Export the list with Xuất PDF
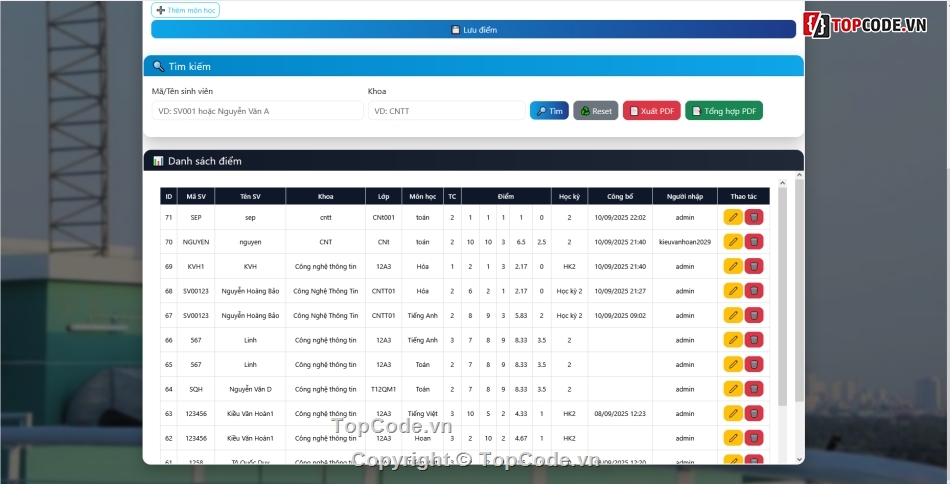This screenshot has height=484, width=950. pyautogui.click(x=651, y=111)
